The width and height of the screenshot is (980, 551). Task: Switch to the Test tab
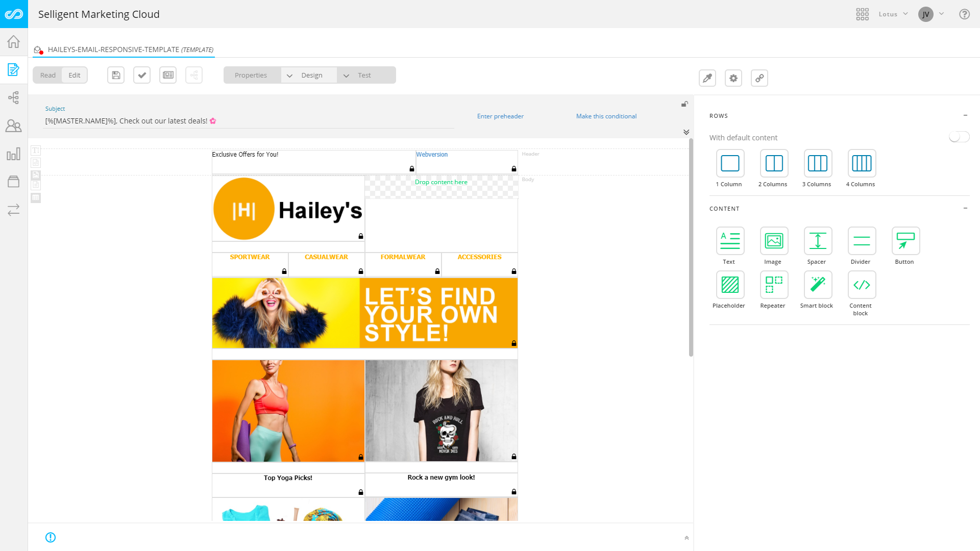coord(365,75)
